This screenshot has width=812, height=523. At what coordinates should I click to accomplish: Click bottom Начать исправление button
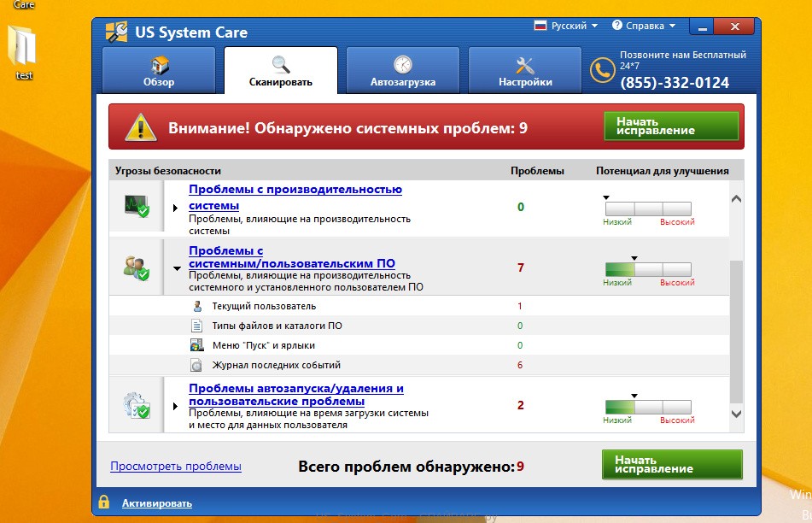pos(672,464)
